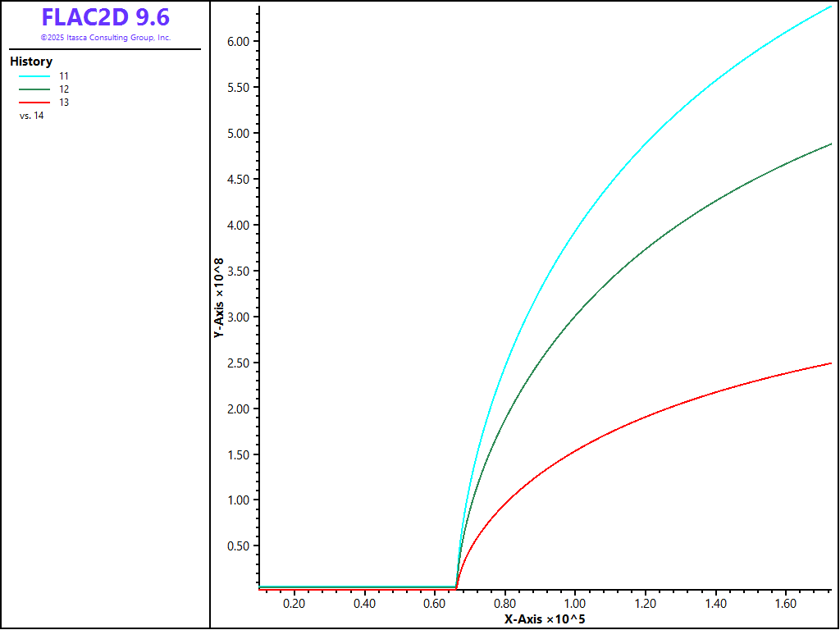Click the green line swatch for history 12
Screen dimensions: 840x630
click(x=34, y=89)
